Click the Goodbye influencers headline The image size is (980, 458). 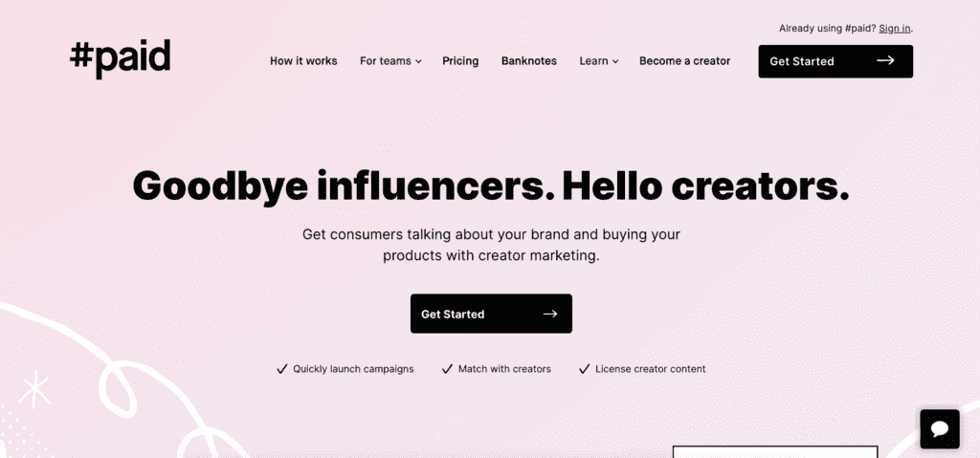pos(491,185)
